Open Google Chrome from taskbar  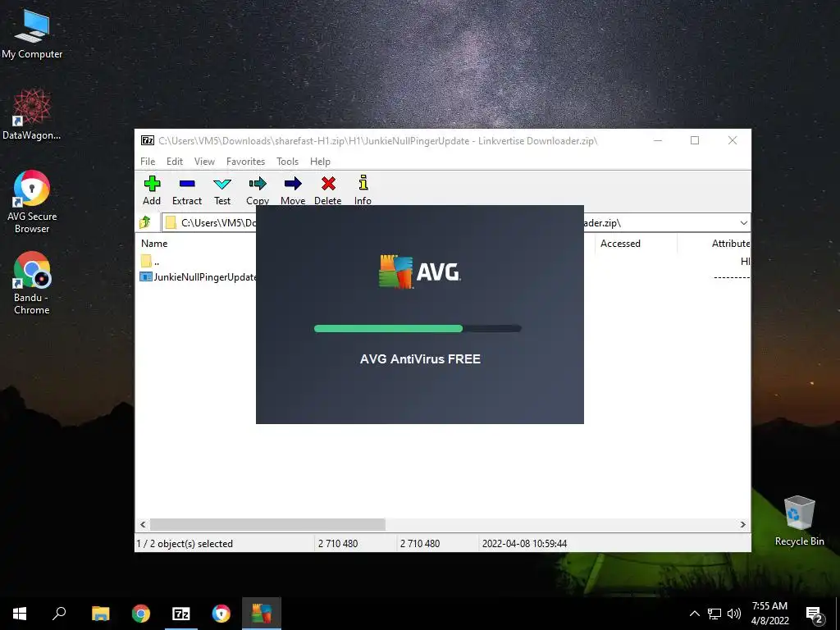coord(141,614)
